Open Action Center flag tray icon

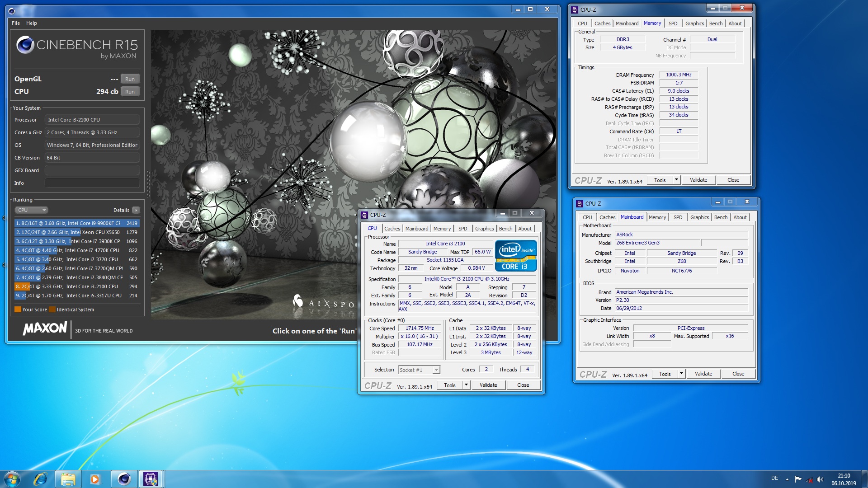pos(798,479)
